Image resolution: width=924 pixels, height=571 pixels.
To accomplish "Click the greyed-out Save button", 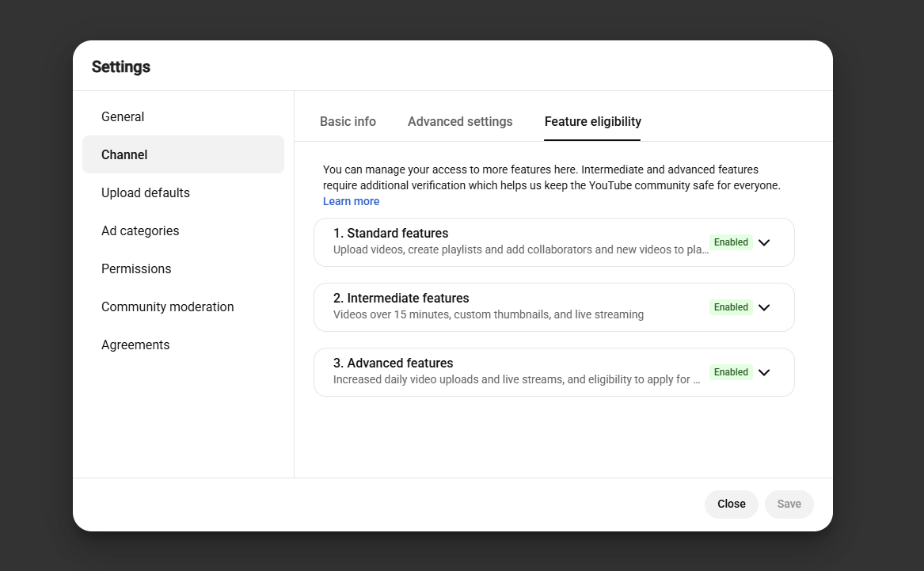I will 789,504.
